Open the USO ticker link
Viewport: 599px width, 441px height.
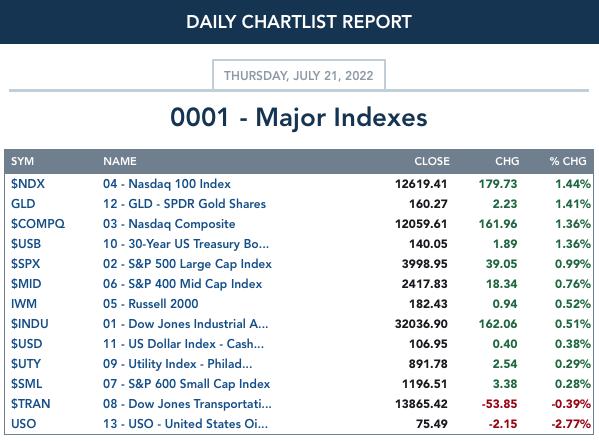[24, 424]
